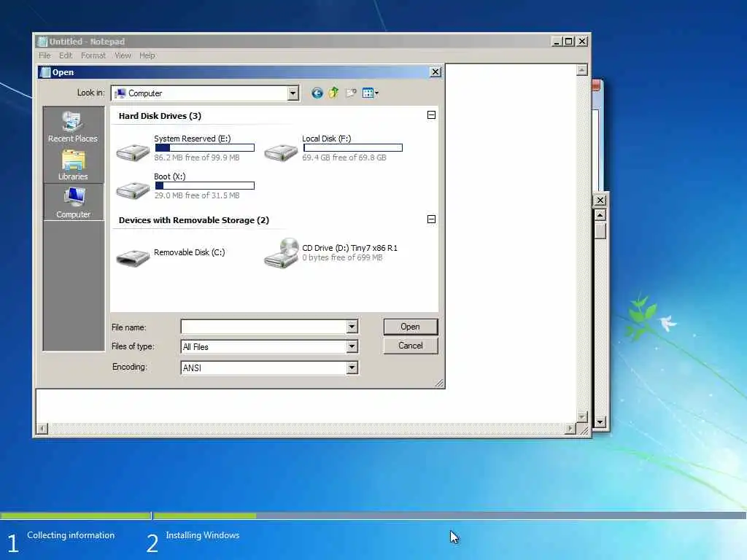Click background window's scrollbar up arrow

600,215
